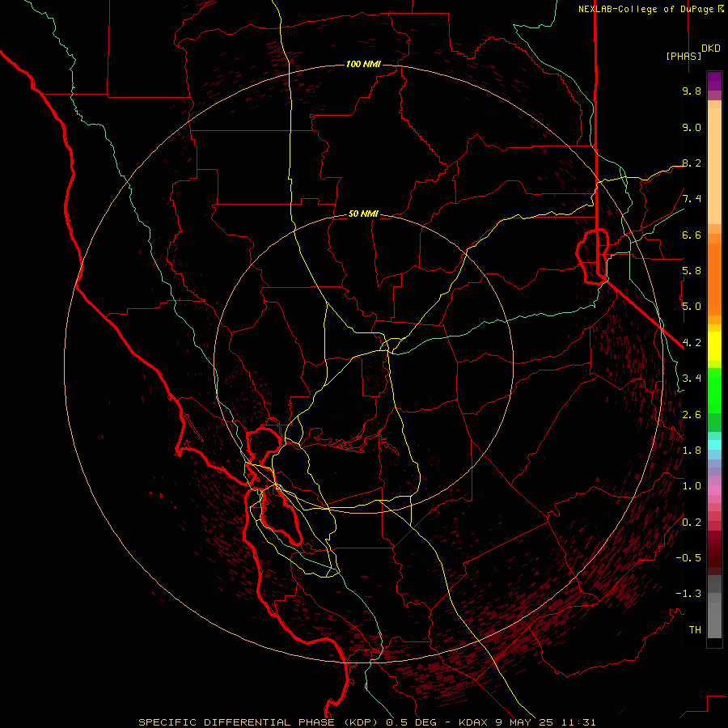Image resolution: width=728 pixels, height=728 pixels.
Task: Click the 8.2 value on the scale
Action: [692, 163]
